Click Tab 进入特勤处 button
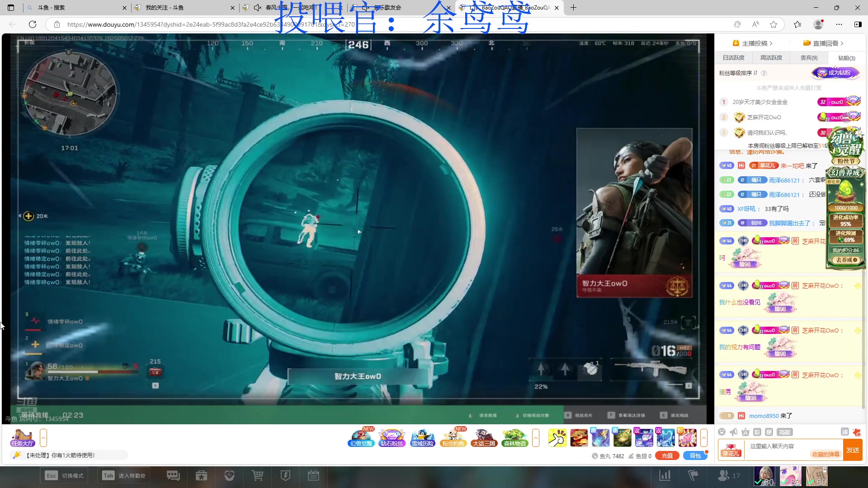The width and height of the screenshot is (868, 488). (124, 475)
